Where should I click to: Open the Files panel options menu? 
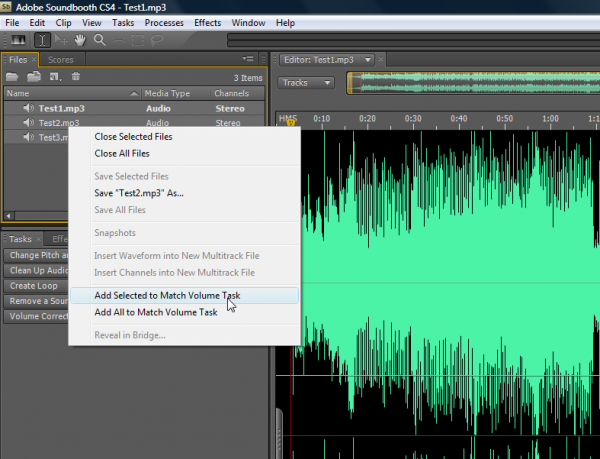coord(248,59)
